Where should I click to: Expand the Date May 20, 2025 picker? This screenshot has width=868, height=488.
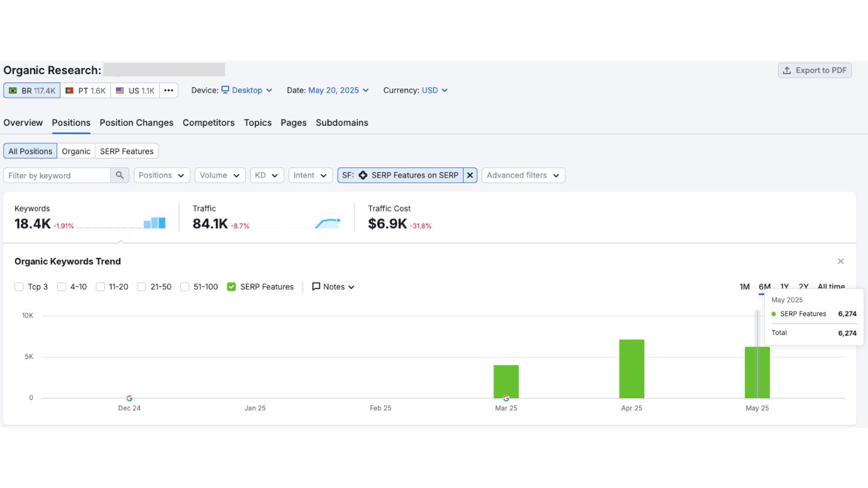click(x=338, y=90)
